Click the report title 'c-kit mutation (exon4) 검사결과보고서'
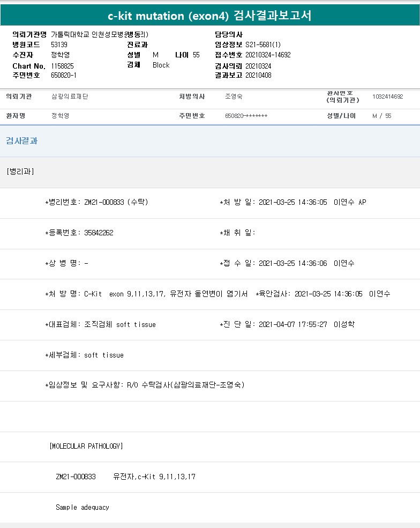The width and height of the screenshot is (420, 528). click(209, 16)
